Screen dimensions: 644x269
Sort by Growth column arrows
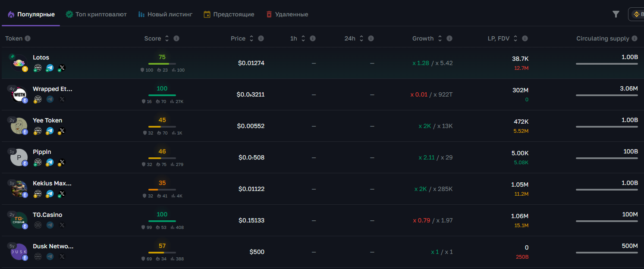[440, 38]
